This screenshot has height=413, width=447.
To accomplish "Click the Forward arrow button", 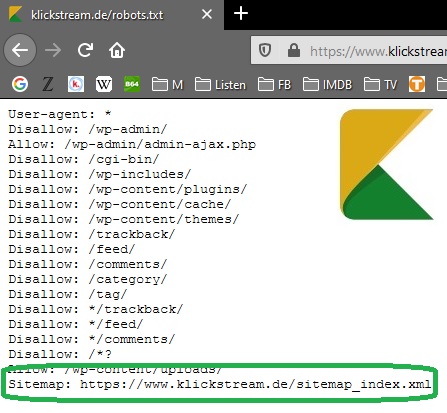I will pos(53,50).
